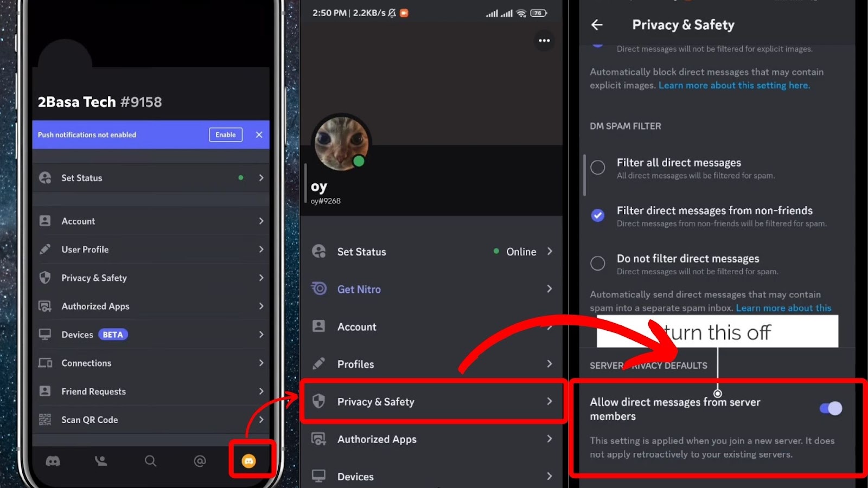Tap the back arrow on Privacy & Safety
The image size is (868, 488).
tap(596, 24)
